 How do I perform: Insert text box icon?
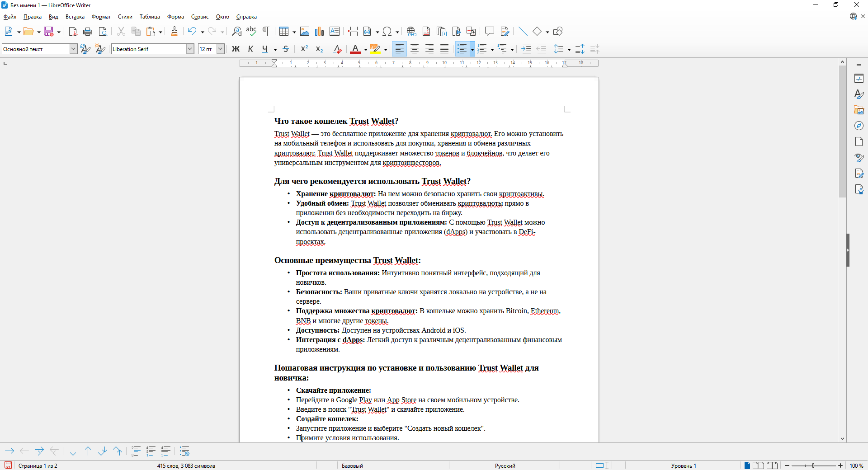pos(335,31)
